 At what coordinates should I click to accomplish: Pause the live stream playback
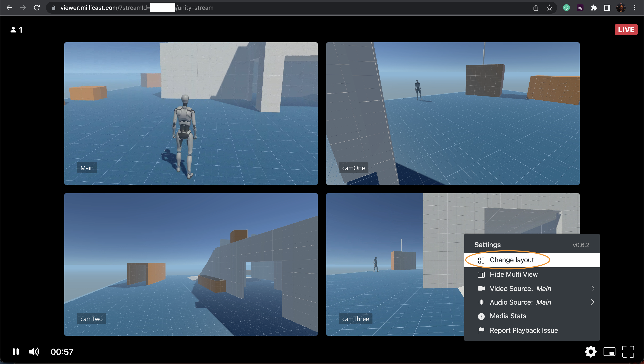coord(16,352)
